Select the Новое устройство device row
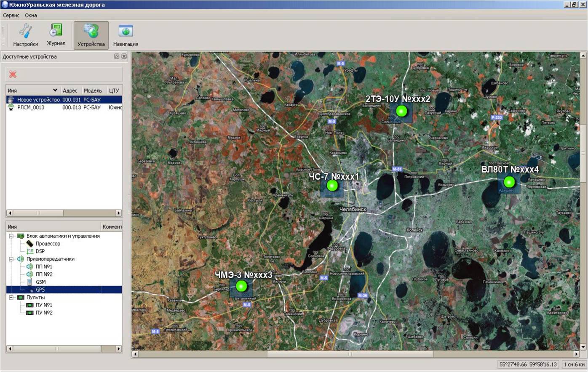Image resolution: width=588 pixels, height=372 pixels. pyautogui.click(x=64, y=100)
